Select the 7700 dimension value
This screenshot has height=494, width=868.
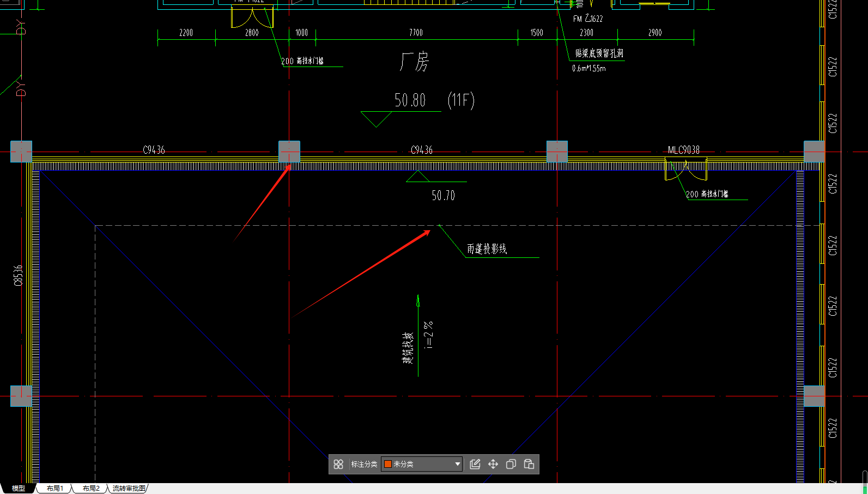(416, 33)
